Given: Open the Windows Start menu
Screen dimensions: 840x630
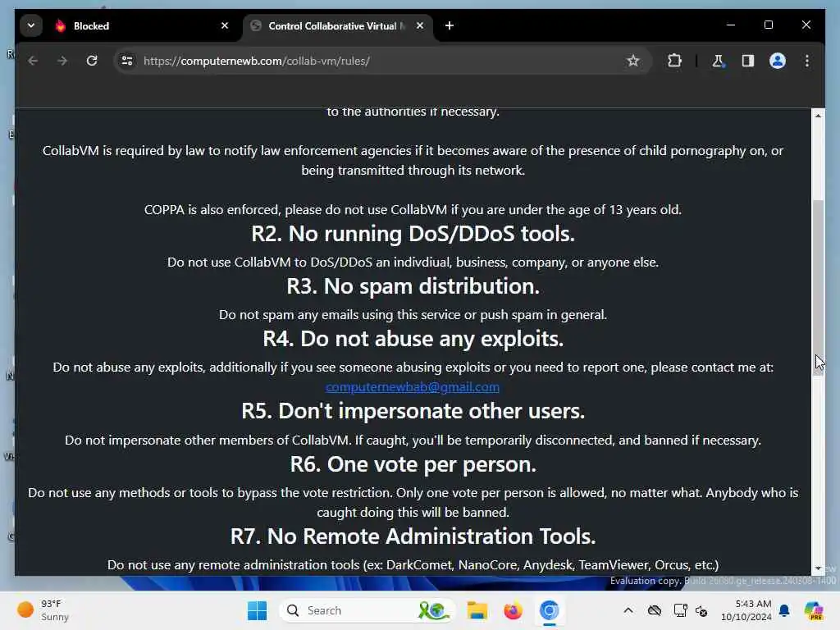Looking at the screenshot, I should point(257,610).
